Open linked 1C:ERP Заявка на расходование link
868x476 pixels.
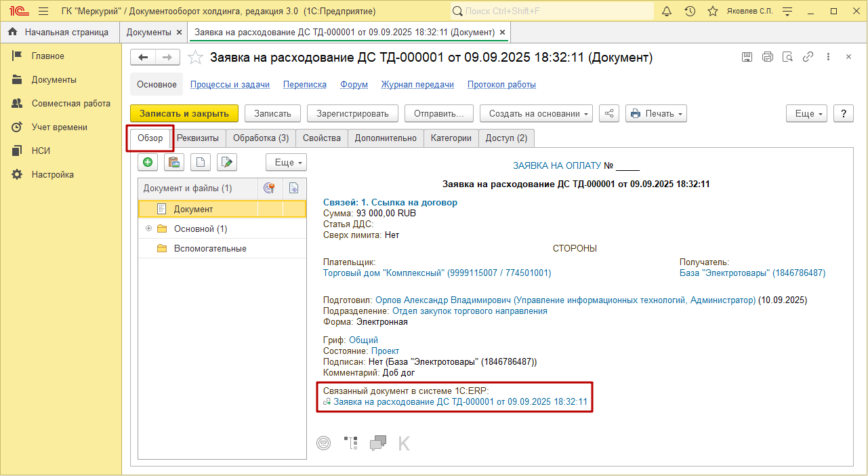click(460, 401)
